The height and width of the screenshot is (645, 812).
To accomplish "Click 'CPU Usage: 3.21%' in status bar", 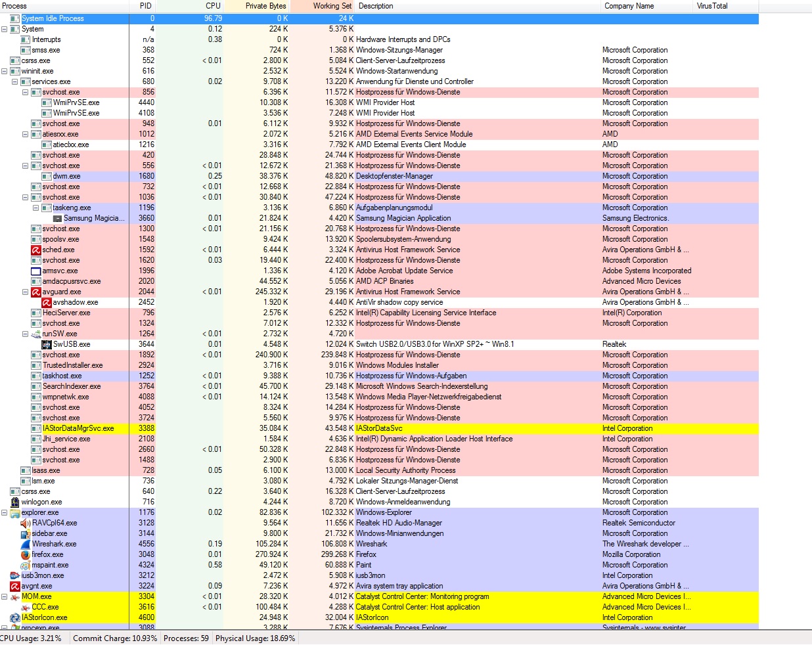I will [x=31, y=638].
